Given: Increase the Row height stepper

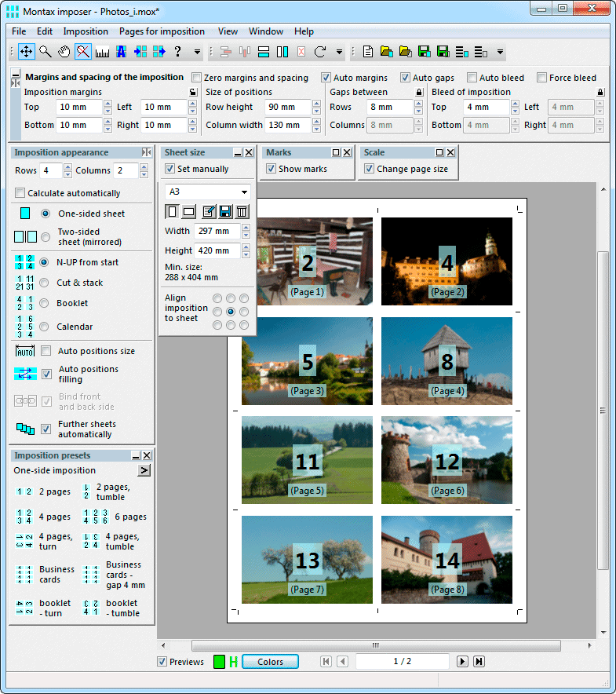Looking at the screenshot, I should point(316,104).
